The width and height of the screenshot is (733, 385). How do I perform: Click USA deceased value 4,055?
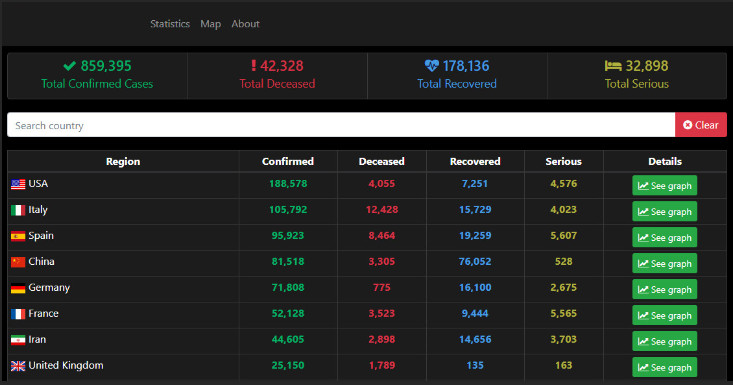click(382, 184)
